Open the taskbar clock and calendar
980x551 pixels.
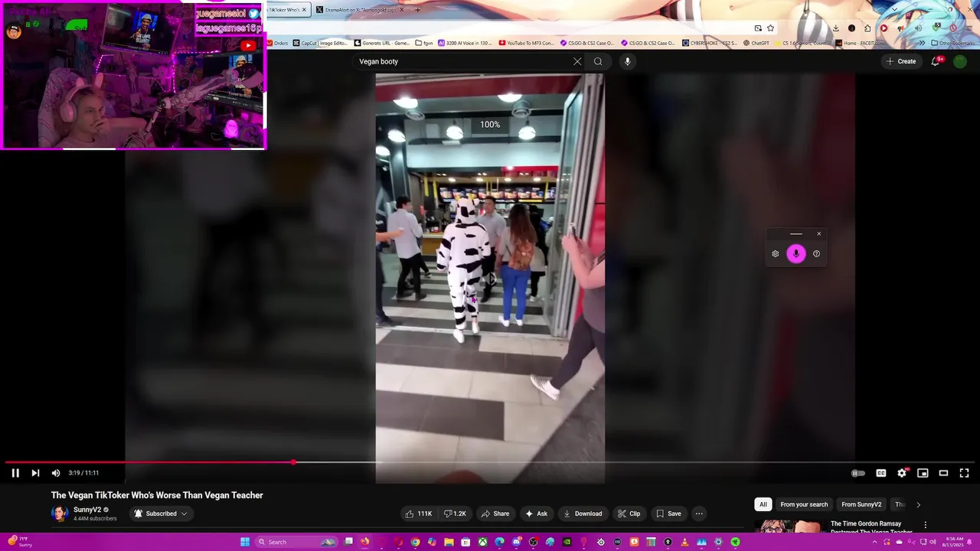click(954, 542)
